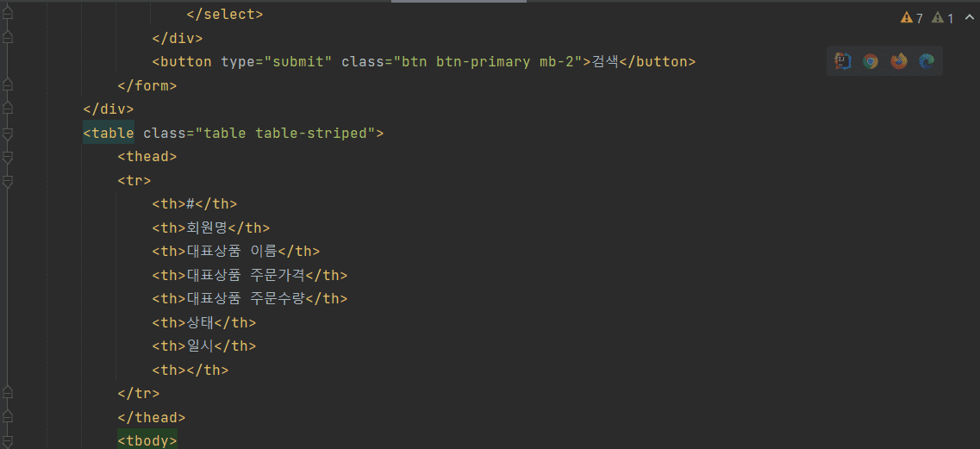
Task: Collapse the thead fold marker in gutter
Action: point(8,157)
